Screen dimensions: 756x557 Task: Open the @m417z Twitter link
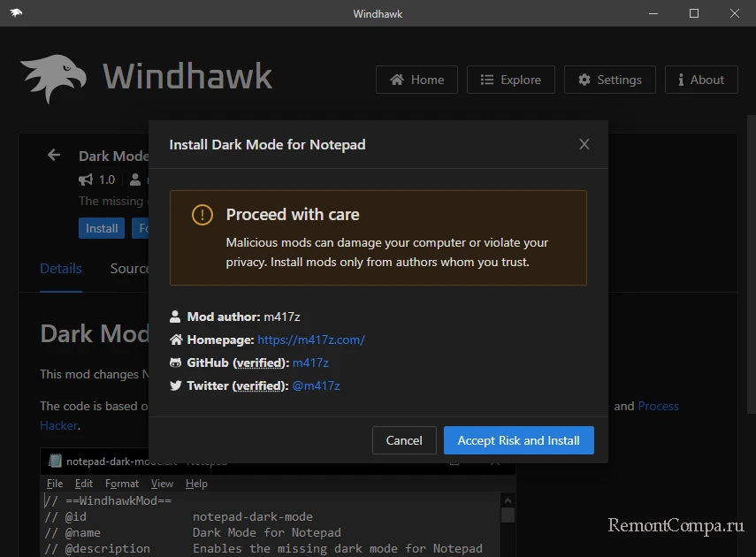pyautogui.click(x=316, y=385)
